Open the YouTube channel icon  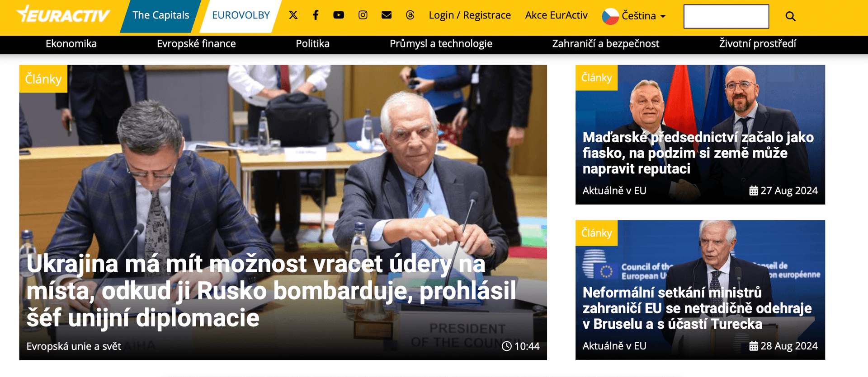click(339, 15)
